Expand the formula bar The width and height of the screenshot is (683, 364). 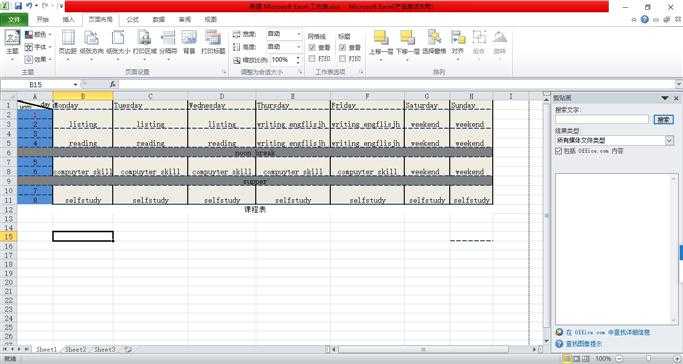click(679, 84)
